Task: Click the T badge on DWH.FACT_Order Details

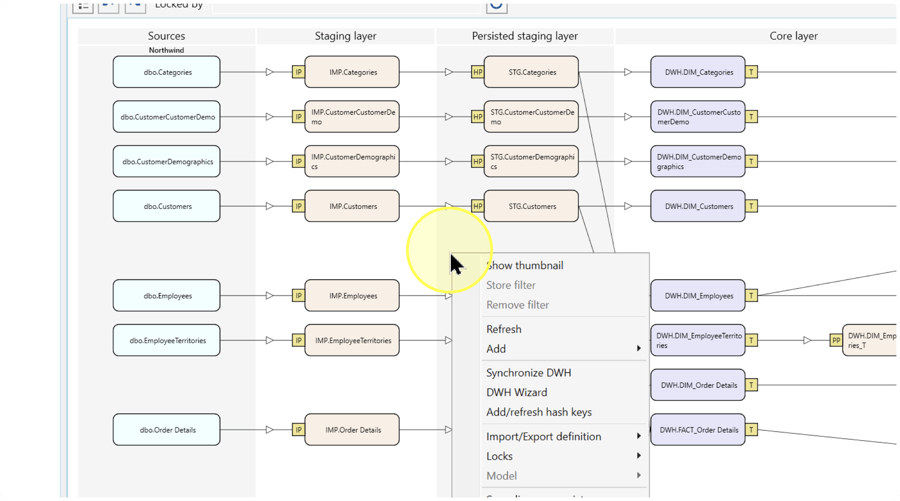Action: tap(751, 430)
